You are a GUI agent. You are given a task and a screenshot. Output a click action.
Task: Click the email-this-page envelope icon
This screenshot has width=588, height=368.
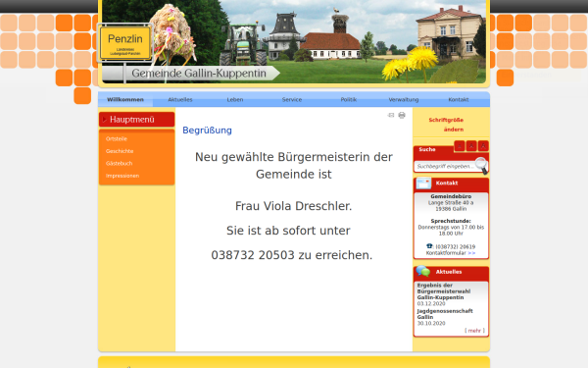click(x=391, y=115)
